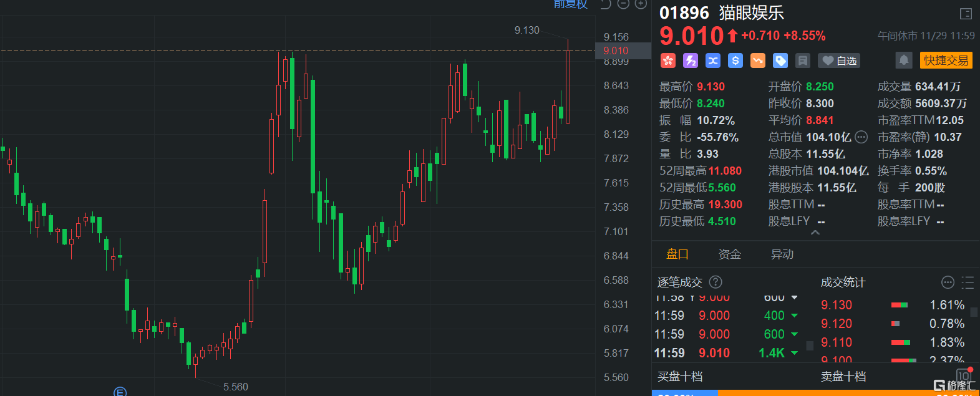Screen dimensions: 980x396
Task: Click the scrollbar thumb of 成交统计 list
Action: click(x=975, y=312)
